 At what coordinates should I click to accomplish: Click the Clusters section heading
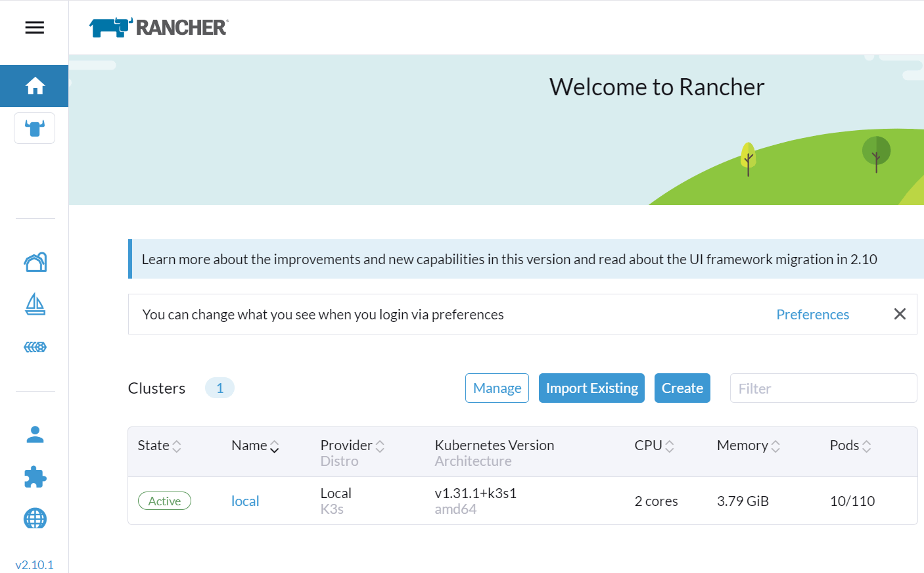(x=156, y=388)
